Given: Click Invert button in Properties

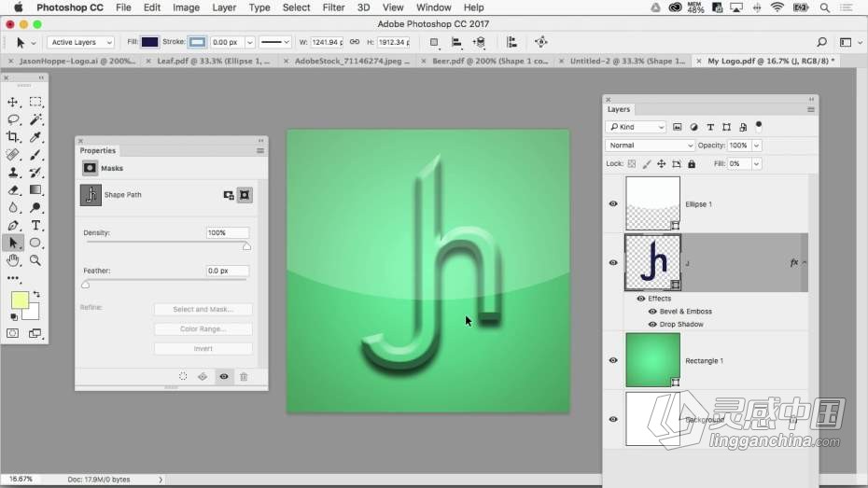Looking at the screenshot, I should tap(203, 349).
